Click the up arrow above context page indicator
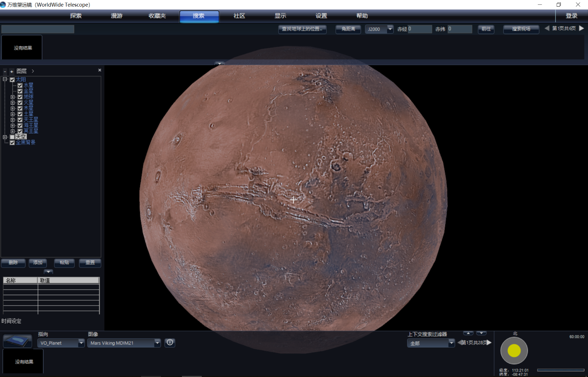 pos(468,333)
